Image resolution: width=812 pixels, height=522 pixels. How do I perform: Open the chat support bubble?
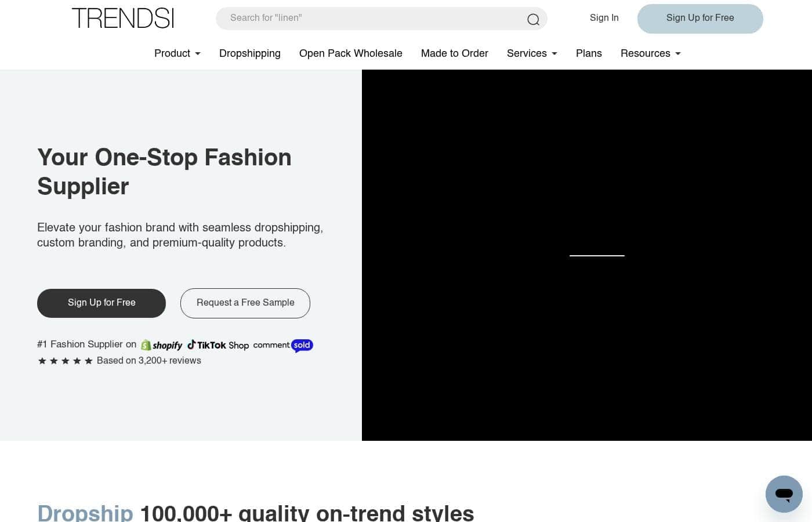(784, 494)
